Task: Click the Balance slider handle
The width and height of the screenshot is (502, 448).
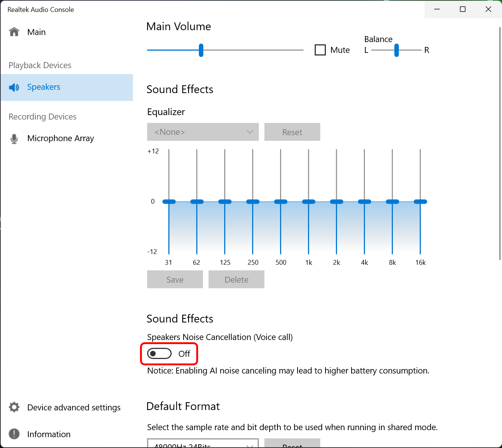Action: 396,50
